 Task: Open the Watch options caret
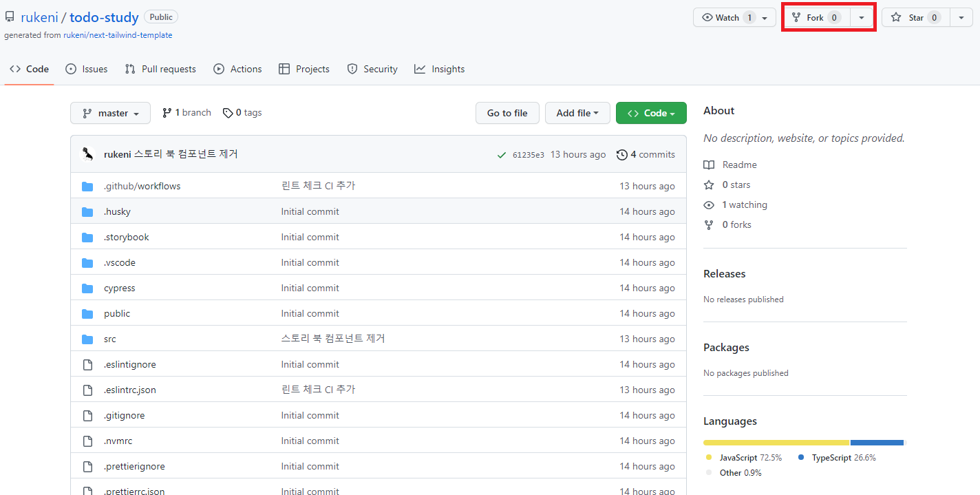[765, 17]
